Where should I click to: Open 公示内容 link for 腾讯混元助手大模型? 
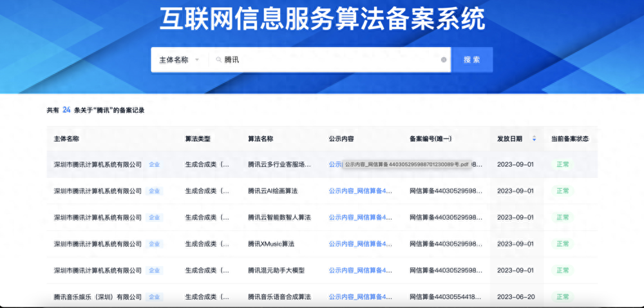[x=360, y=270]
